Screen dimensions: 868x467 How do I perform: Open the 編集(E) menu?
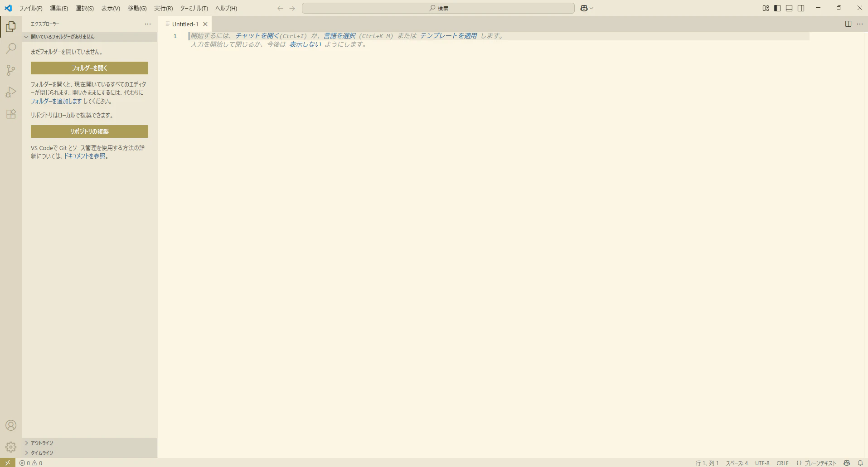59,8
